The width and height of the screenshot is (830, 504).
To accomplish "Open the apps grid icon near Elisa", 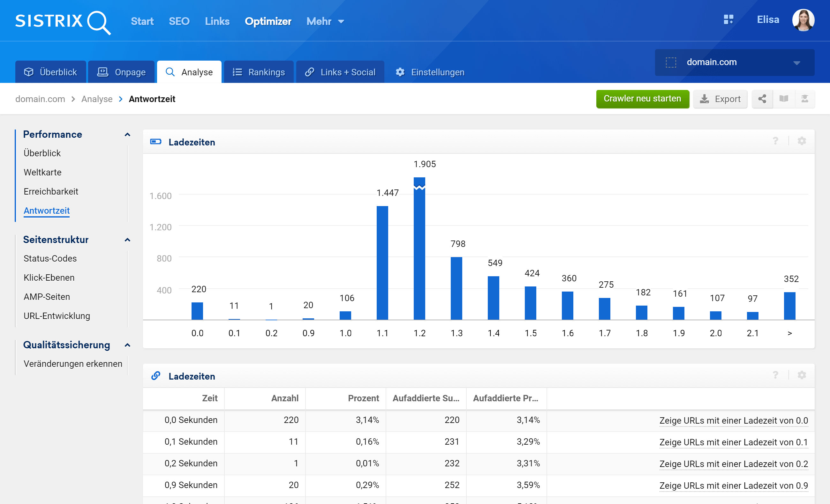I will point(728,19).
